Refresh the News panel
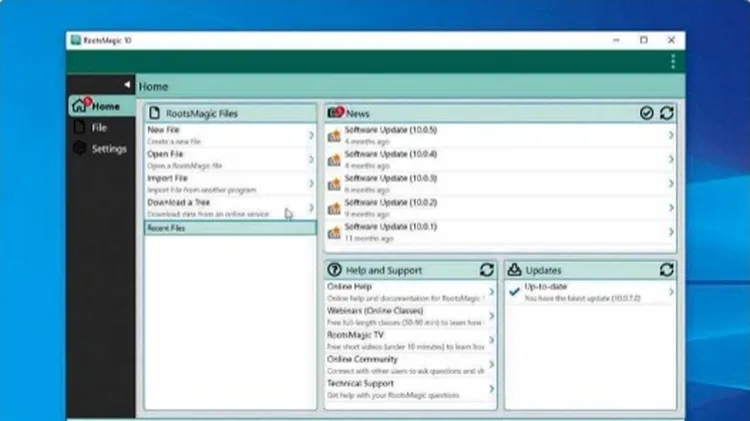The image size is (750, 421). pyautogui.click(x=666, y=113)
